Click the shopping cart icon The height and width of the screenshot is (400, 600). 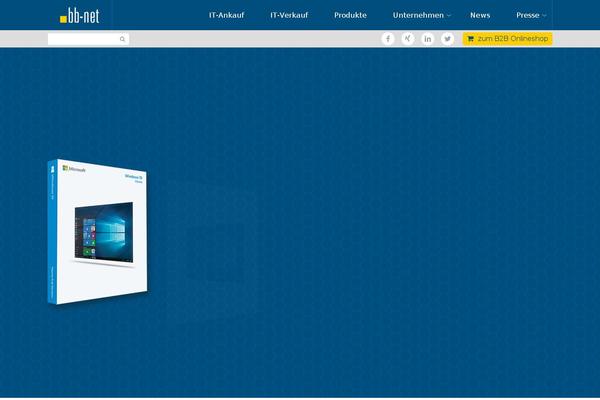[x=471, y=39]
